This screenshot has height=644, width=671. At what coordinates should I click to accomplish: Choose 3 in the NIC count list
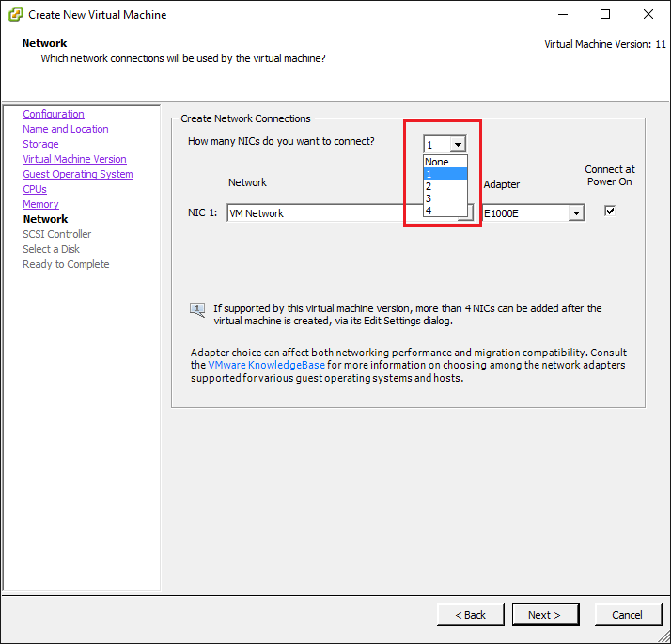[x=445, y=198]
